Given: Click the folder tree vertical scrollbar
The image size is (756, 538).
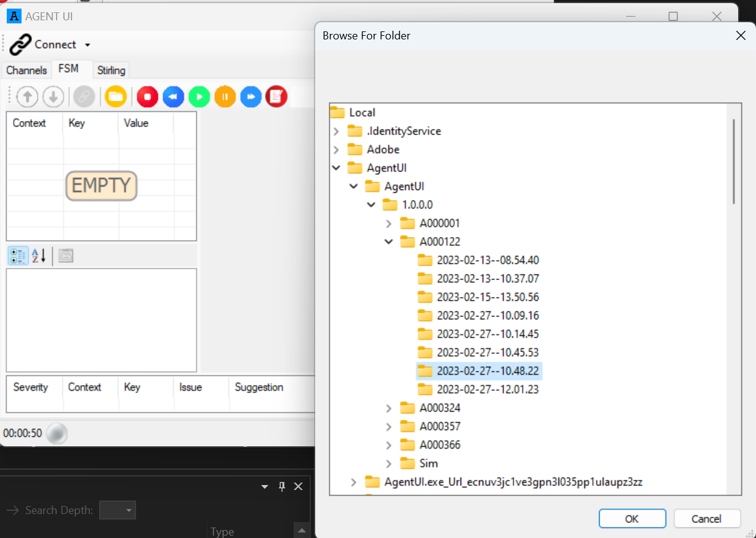Looking at the screenshot, I should pos(733,161).
